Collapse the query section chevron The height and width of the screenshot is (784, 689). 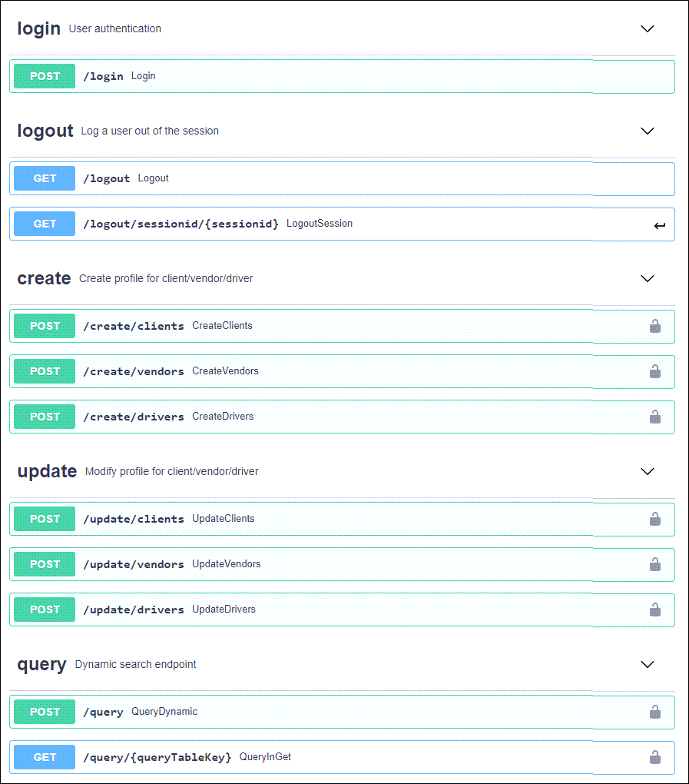coord(648,664)
